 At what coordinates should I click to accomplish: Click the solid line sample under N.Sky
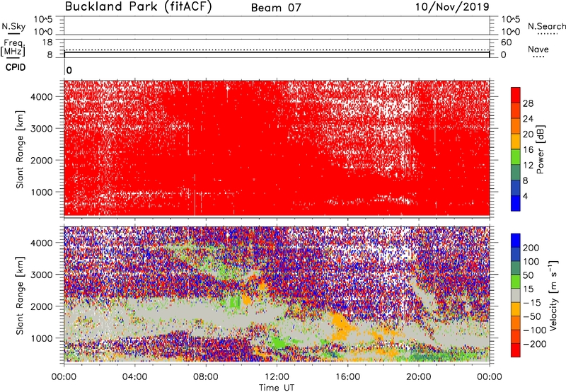(13, 33)
